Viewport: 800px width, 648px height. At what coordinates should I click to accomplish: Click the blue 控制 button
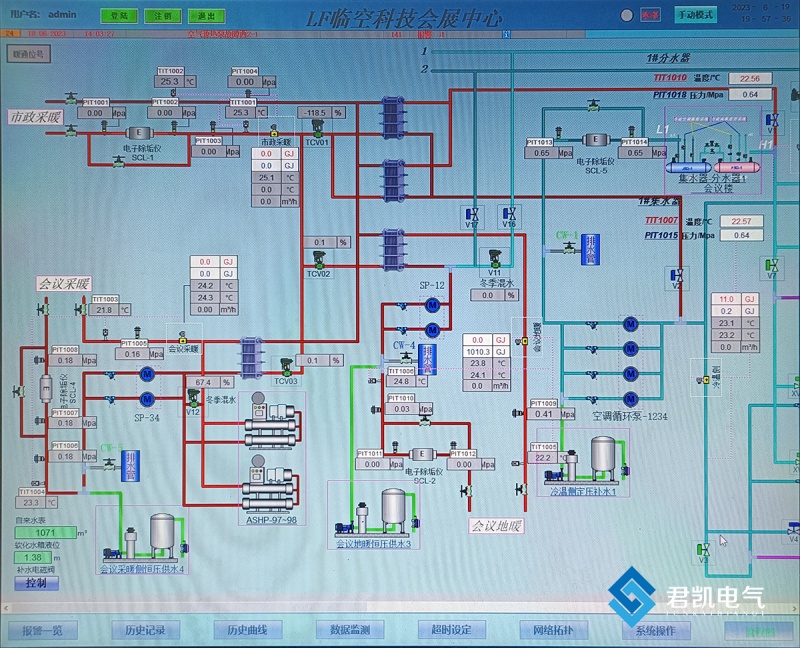tap(36, 583)
